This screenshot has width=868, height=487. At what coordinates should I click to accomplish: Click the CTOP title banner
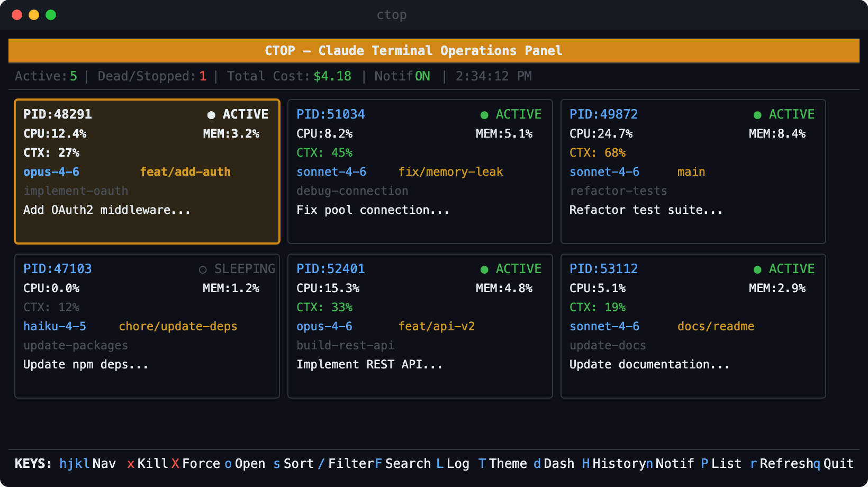(x=434, y=51)
